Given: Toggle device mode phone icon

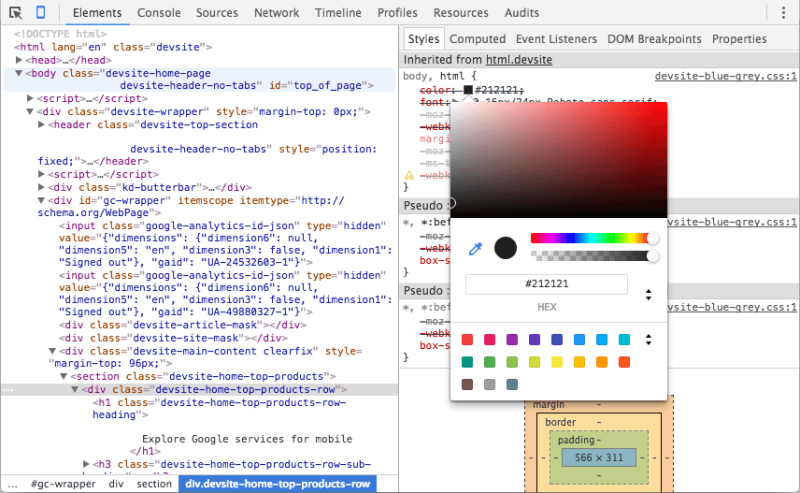Looking at the screenshot, I should click(40, 13).
